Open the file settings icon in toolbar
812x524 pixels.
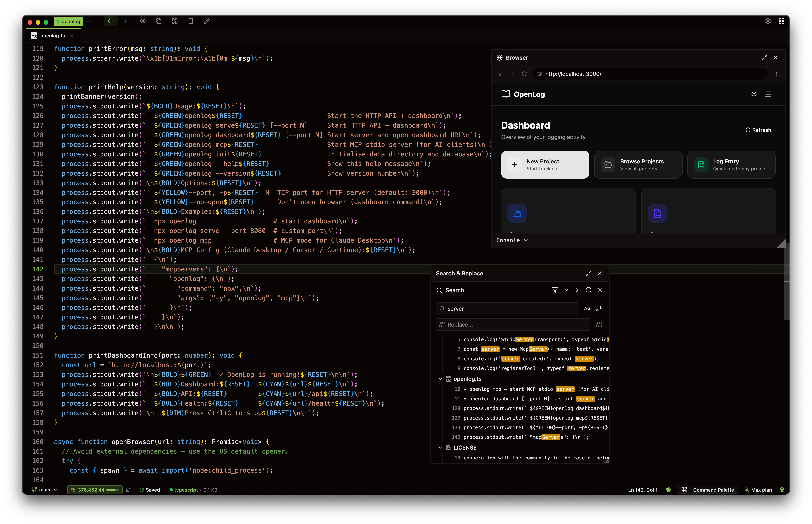[x=159, y=21]
